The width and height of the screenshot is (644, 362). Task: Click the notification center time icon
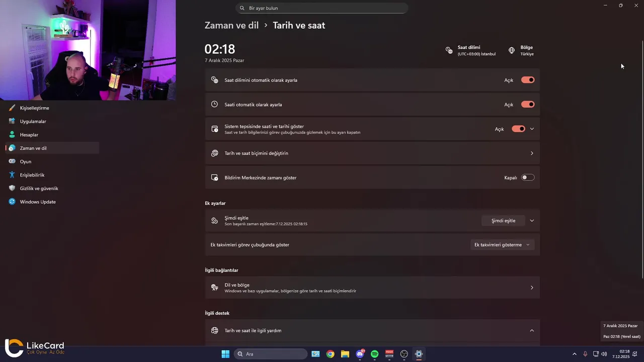coord(215,177)
